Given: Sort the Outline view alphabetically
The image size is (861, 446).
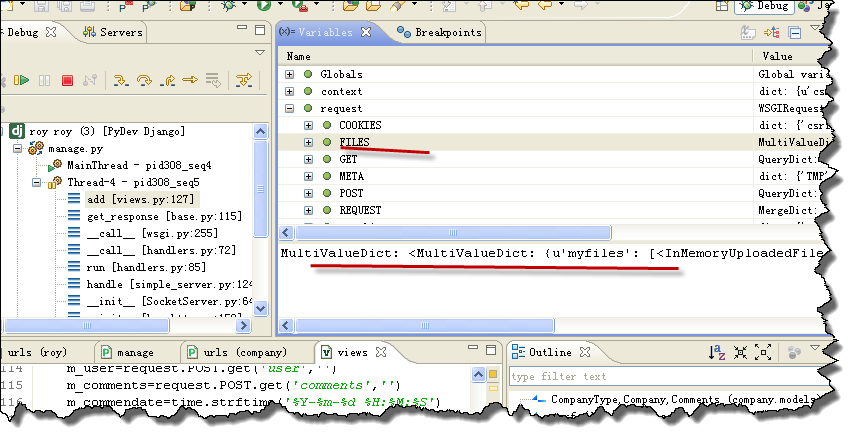Looking at the screenshot, I should 717,352.
